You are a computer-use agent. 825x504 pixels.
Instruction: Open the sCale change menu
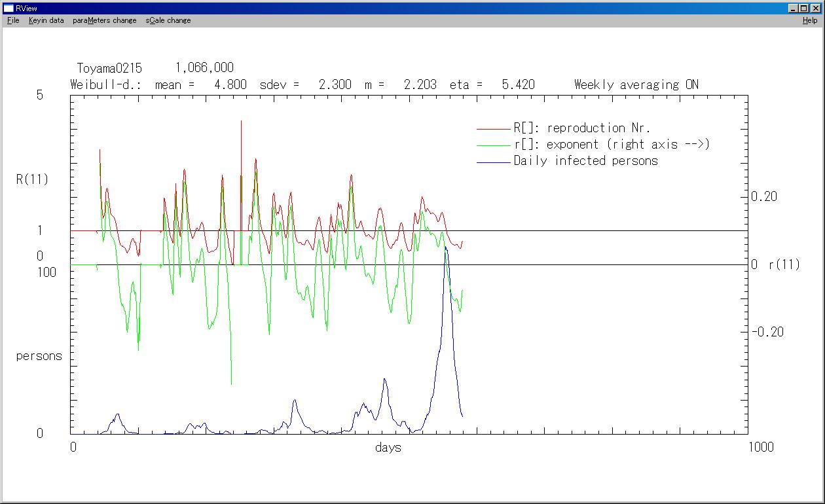[x=168, y=20]
